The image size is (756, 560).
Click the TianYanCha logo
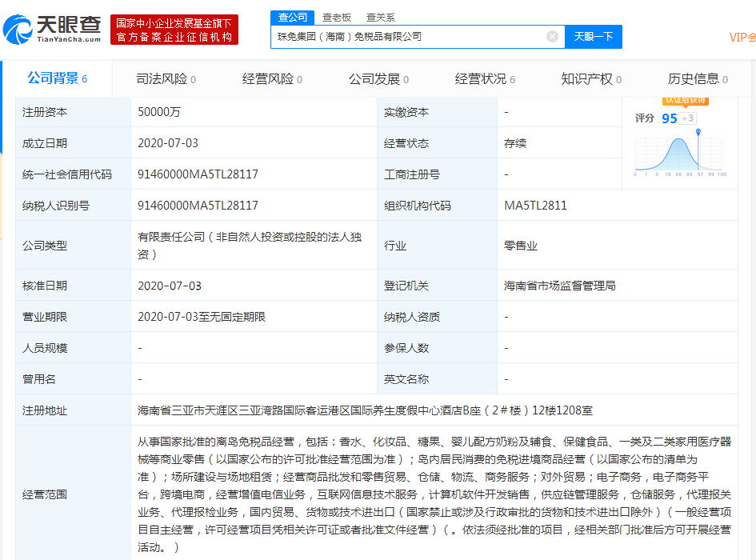(x=52, y=30)
